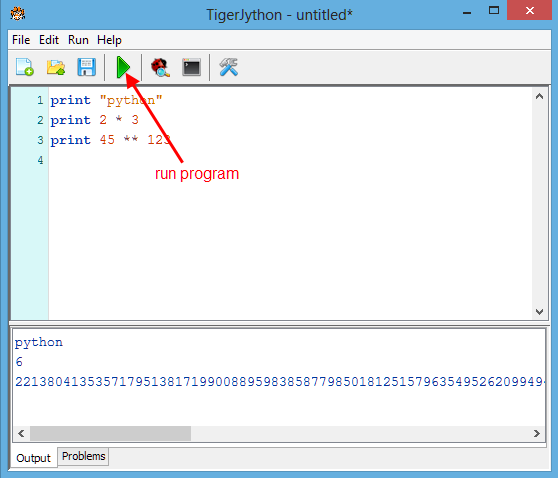The image size is (558, 478).
Task: Open the File menu
Action: (21, 40)
